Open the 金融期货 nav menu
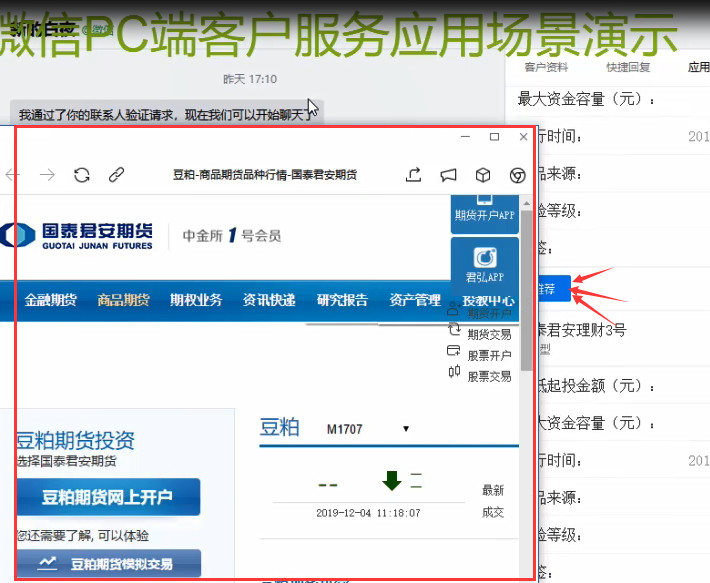 point(50,300)
